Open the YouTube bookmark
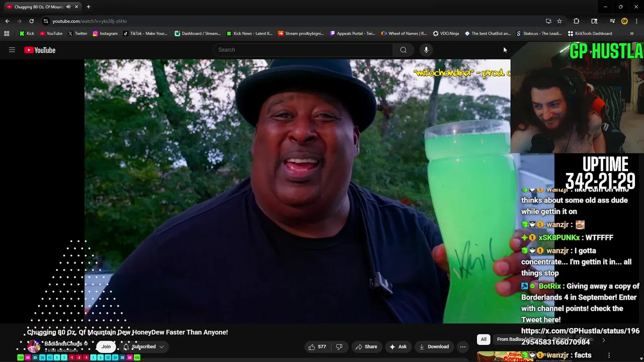The height and width of the screenshot is (362, 644). click(51, 34)
